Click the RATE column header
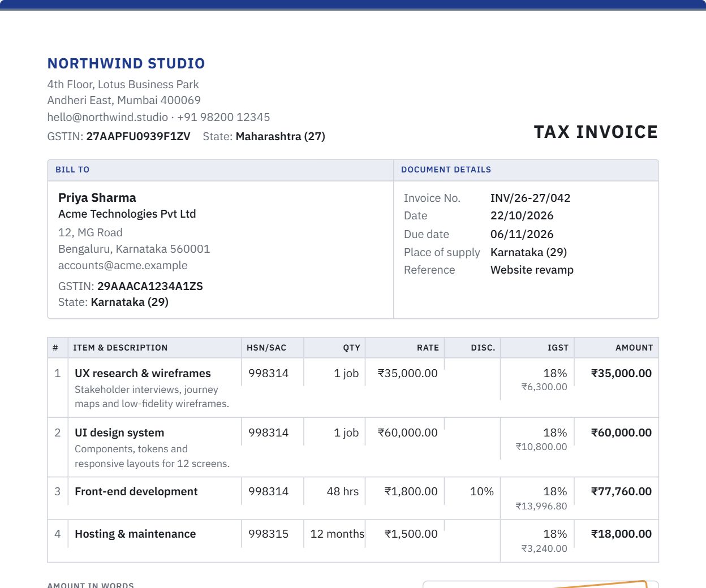 (x=428, y=348)
